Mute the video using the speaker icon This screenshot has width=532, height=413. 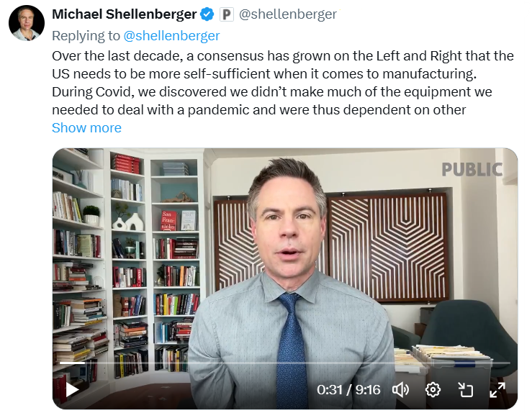[x=401, y=390]
